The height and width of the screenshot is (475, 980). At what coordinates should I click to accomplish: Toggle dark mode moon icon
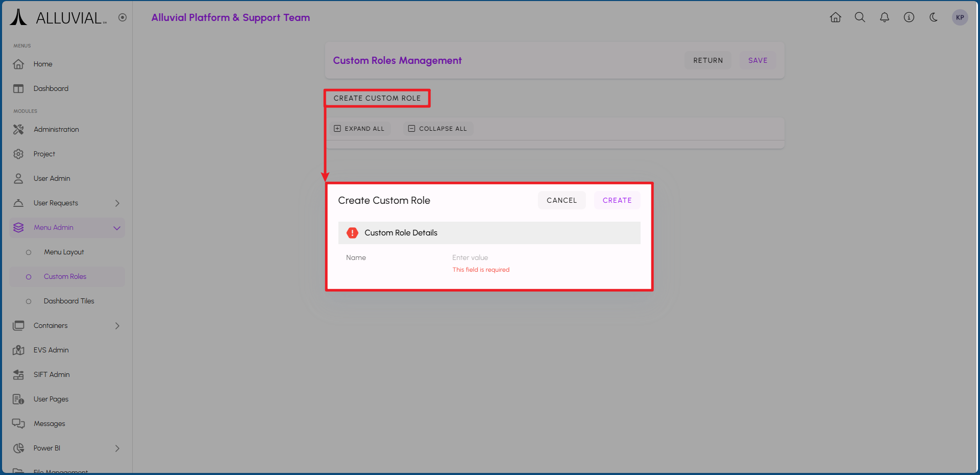[x=934, y=17]
